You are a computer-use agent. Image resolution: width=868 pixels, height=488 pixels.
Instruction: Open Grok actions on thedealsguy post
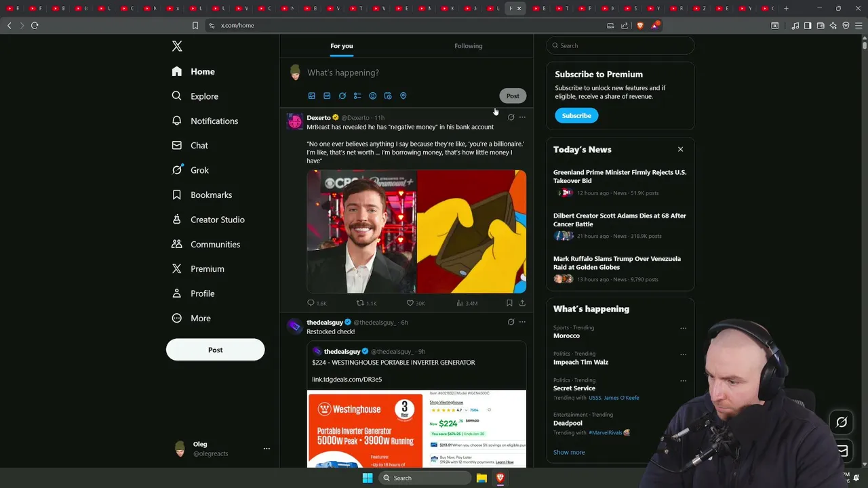[x=511, y=322]
